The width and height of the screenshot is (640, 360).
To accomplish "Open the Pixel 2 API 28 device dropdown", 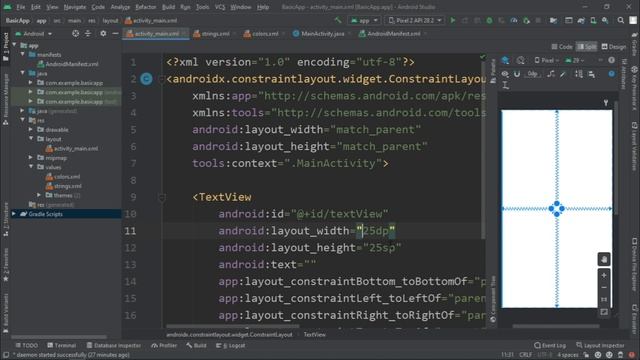I will [415, 20].
